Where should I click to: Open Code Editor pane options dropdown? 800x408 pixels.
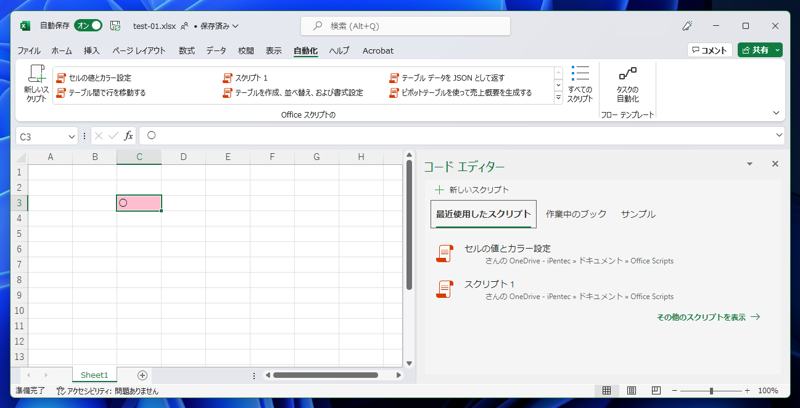point(749,164)
